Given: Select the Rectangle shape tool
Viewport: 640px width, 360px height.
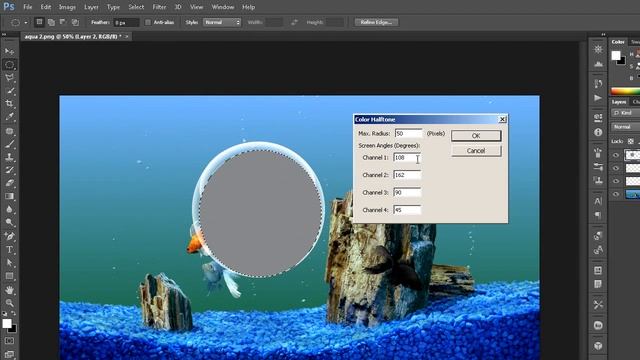Looking at the screenshot, I should (9, 276).
